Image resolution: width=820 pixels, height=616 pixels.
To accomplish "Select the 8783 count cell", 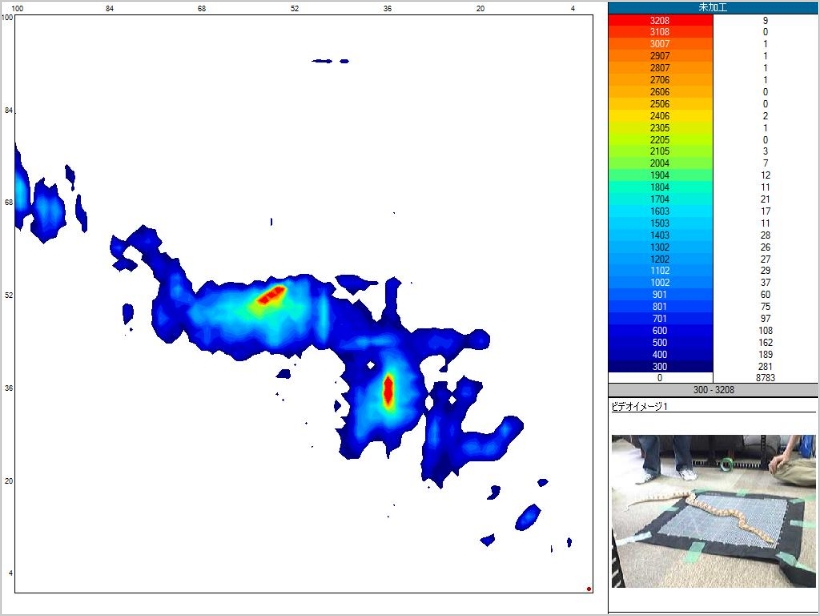I will click(x=765, y=378).
